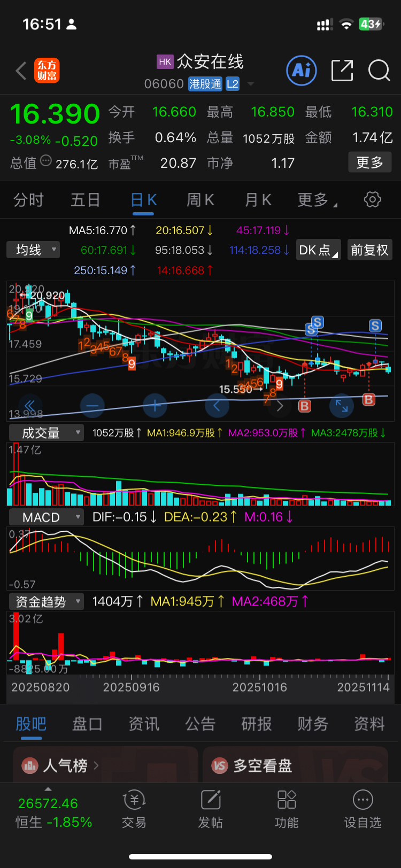
Task: Tap the HK market badge
Action: pos(165,61)
